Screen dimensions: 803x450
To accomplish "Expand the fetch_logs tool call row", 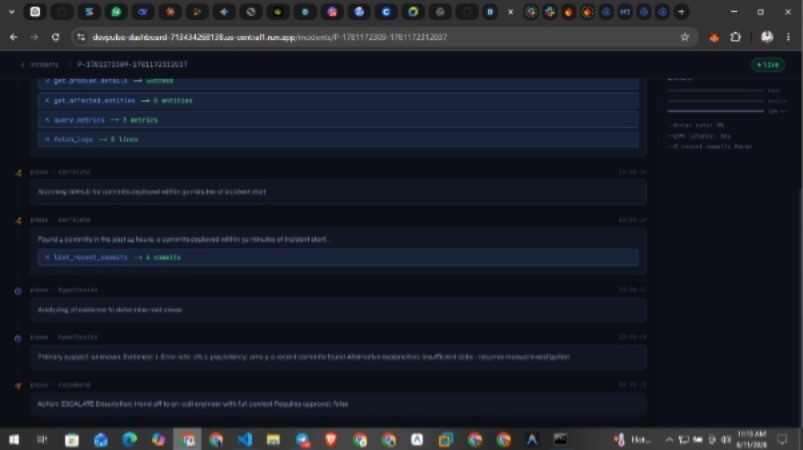I will pos(338,139).
